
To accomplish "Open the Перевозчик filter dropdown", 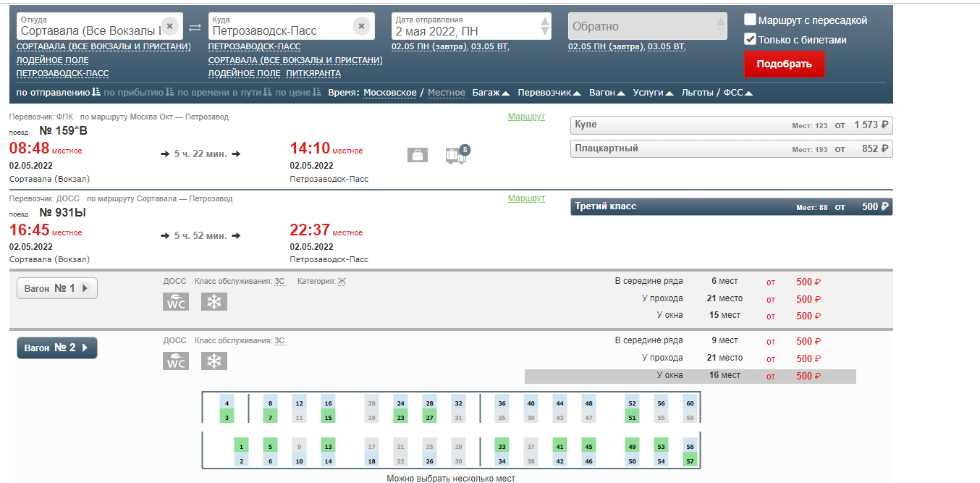I will pyautogui.click(x=549, y=93).
